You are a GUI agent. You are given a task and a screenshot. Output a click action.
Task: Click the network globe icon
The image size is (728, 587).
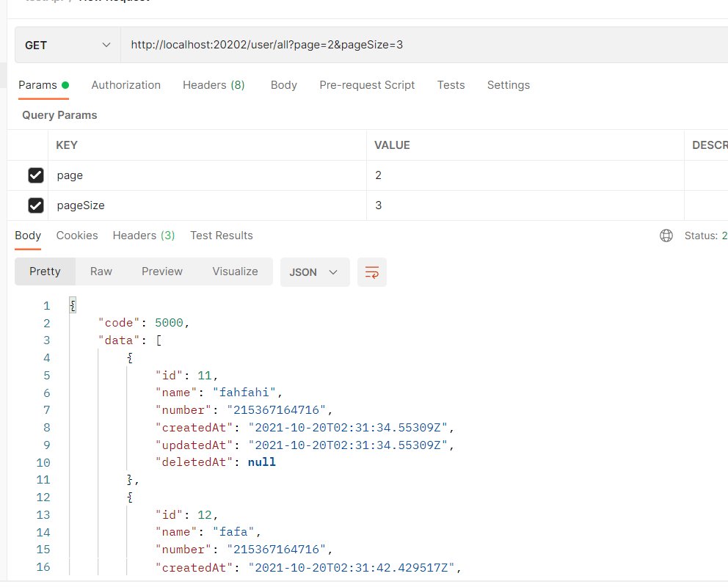click(x=666, y=236)
